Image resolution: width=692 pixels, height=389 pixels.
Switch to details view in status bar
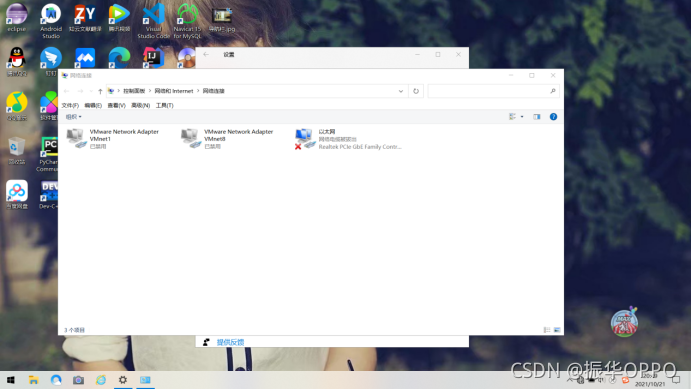point(547,330)
